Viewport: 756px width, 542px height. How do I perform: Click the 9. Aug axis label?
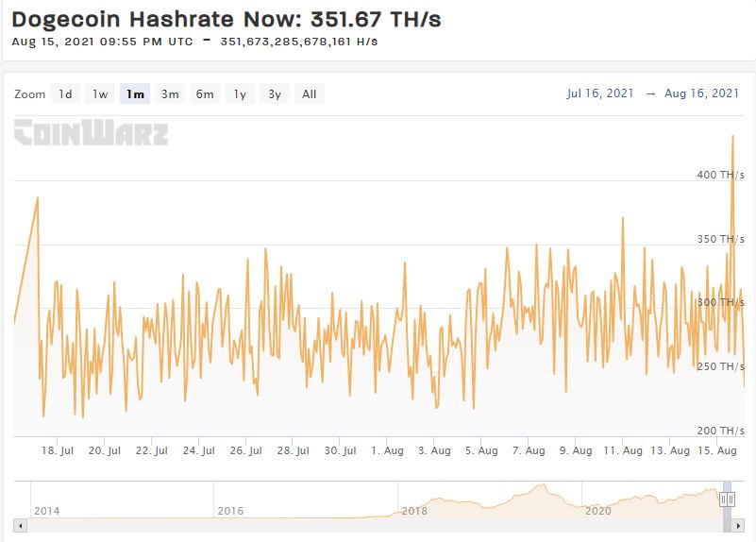(x=576, y=450)
